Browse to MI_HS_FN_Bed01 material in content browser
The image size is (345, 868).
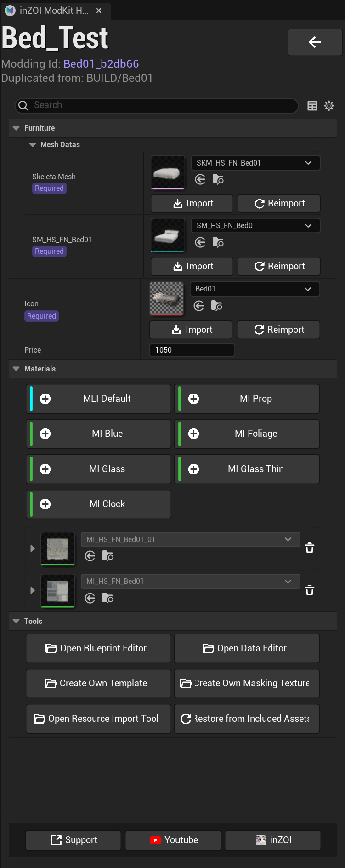pyautogui.click(x=108, y=598)
